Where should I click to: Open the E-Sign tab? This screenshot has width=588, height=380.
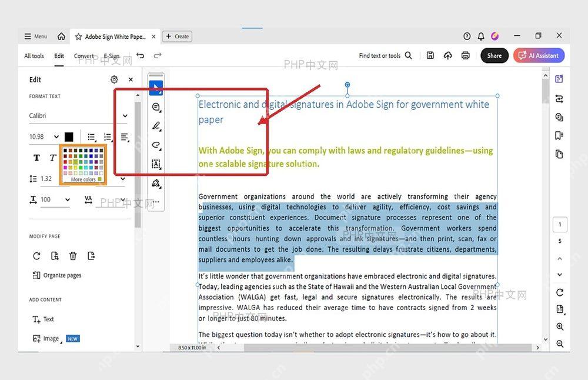pyautogui.click(x=111, y=56)
